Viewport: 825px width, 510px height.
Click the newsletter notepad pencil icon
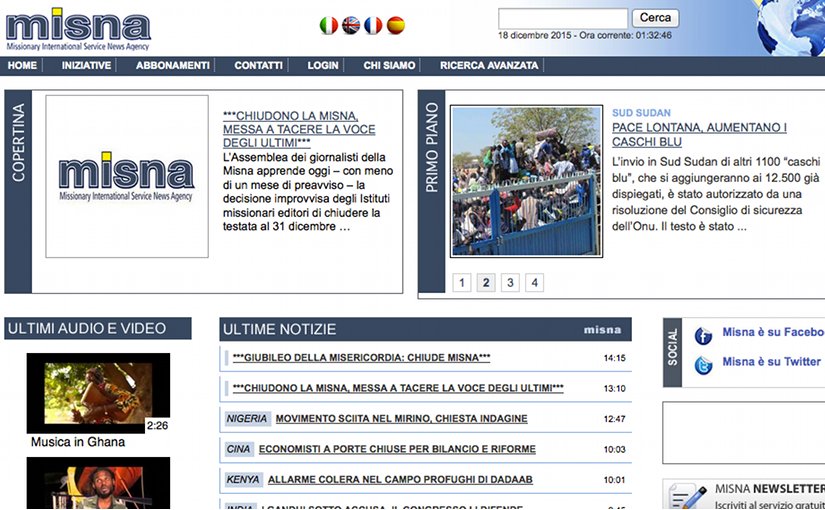click(x=688, y=497)
